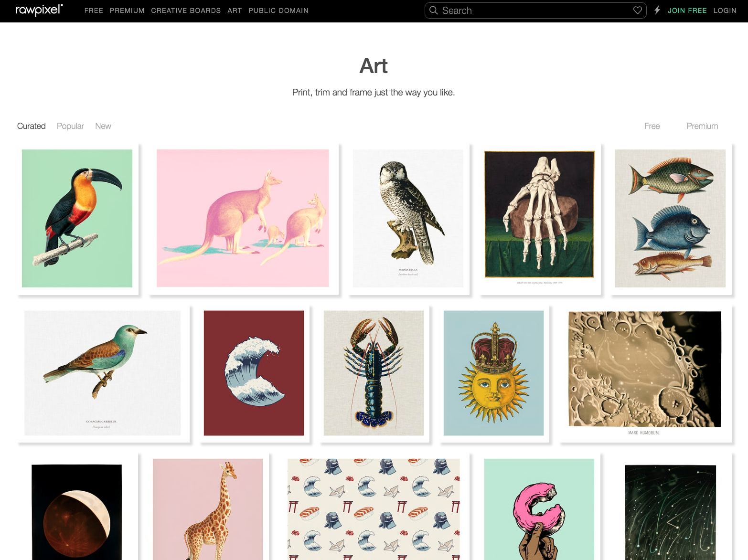Screen dimensions: 748x560
Task: Open the lobster illustration print
Action: point(374,374)
